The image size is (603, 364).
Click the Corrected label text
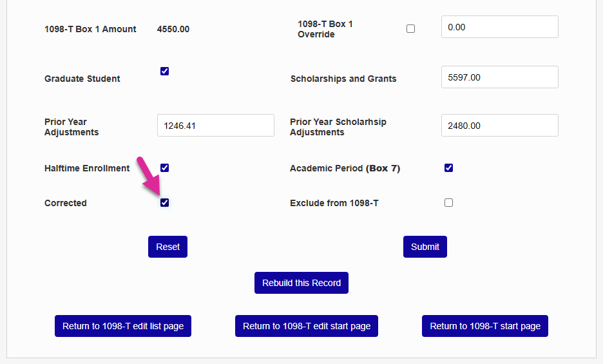66,203
